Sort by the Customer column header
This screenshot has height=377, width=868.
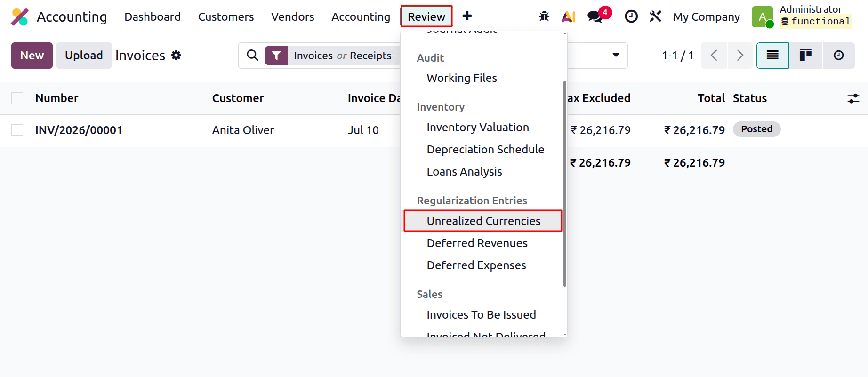[x=238, y=98]
